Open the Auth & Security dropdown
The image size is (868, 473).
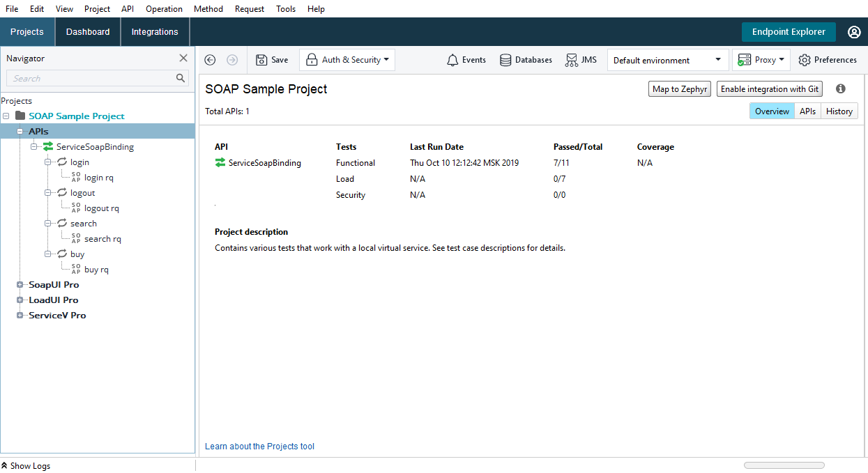(347, 60)
